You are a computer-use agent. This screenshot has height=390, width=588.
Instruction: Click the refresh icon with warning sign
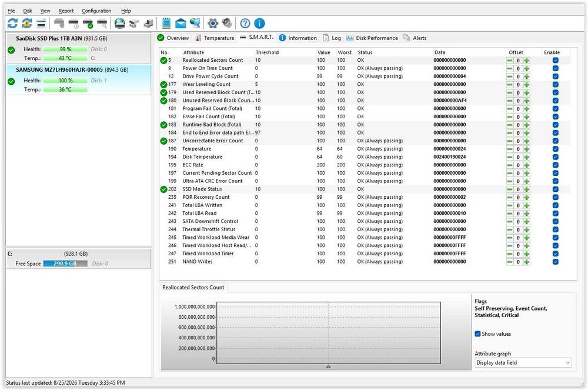(x=26, y=24)
